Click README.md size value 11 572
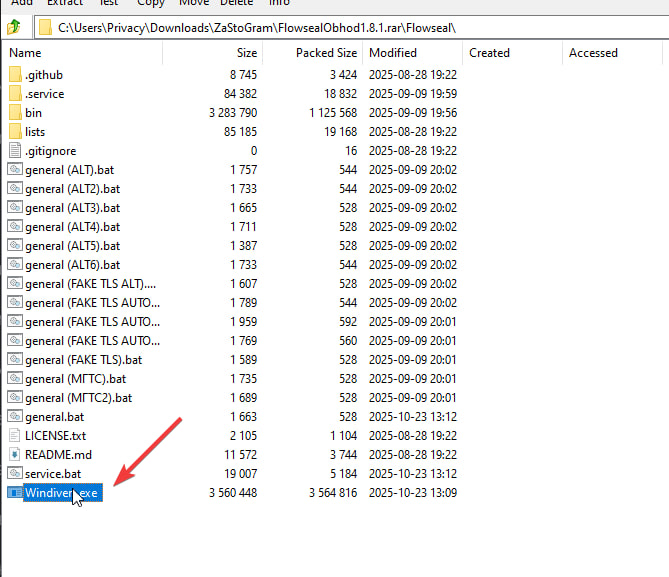 [x=241, y=455]
